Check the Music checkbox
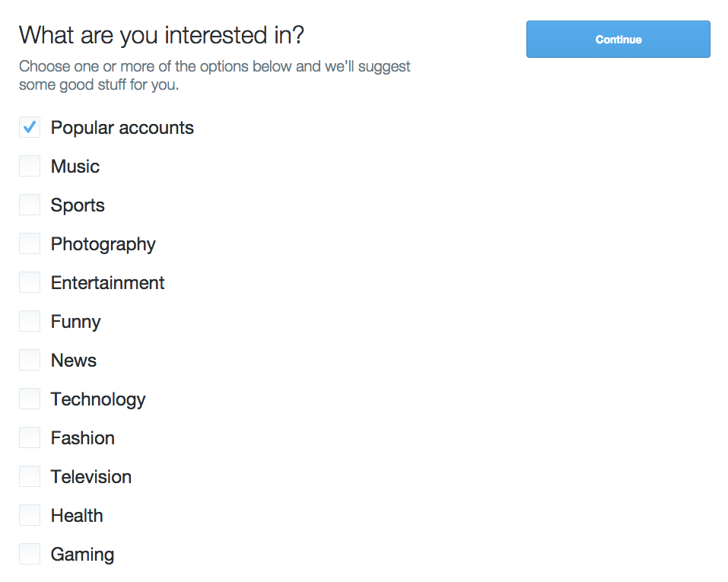Viewport: 728px width, 582px height. tap(29, 166)
